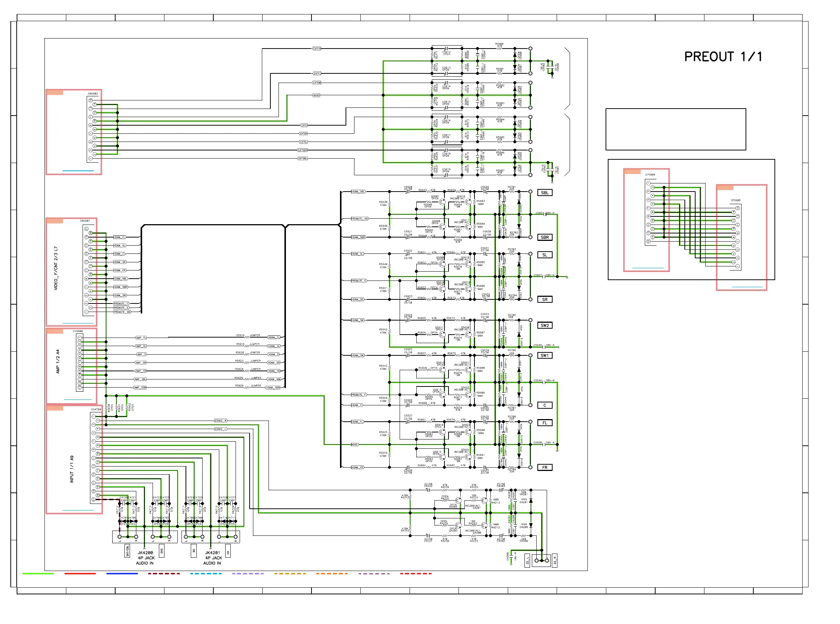This screenshot has width=840, height=624.
Task: Click the AMP 1/2 A4 connector block
Action: 58,362
